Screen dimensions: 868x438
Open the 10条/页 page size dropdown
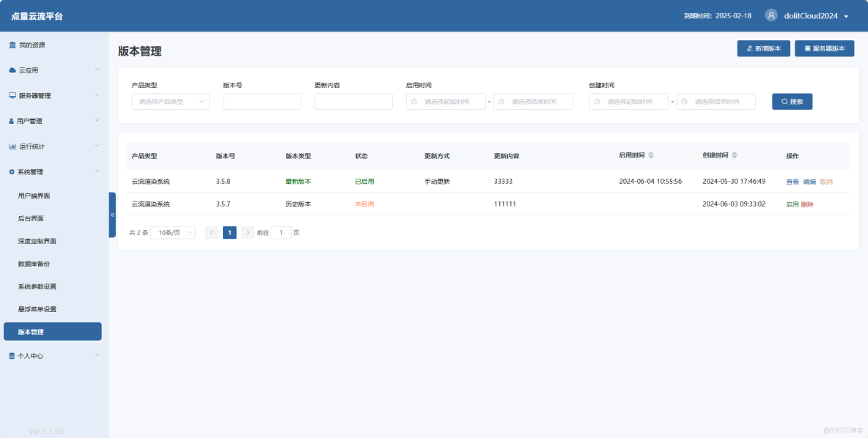click(173, 233)
